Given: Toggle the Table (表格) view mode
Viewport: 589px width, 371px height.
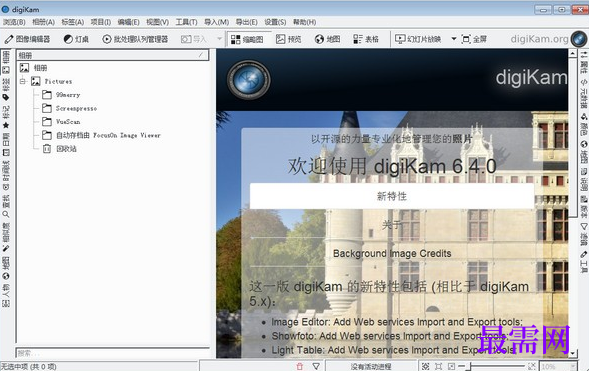Looking at the screenshot, I should [366, 39].
